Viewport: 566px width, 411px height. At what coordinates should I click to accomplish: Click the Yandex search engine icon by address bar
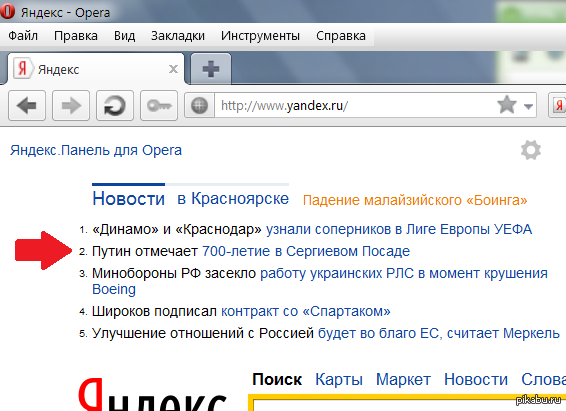557,105
